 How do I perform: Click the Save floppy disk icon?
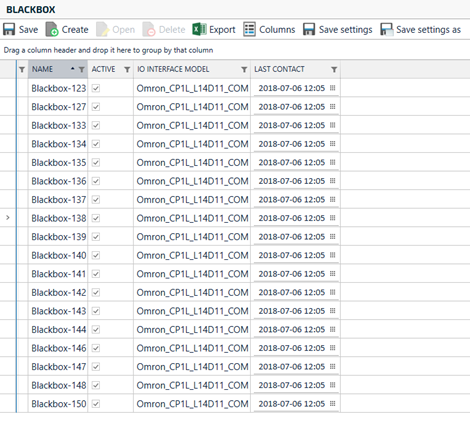pos(9,29)
